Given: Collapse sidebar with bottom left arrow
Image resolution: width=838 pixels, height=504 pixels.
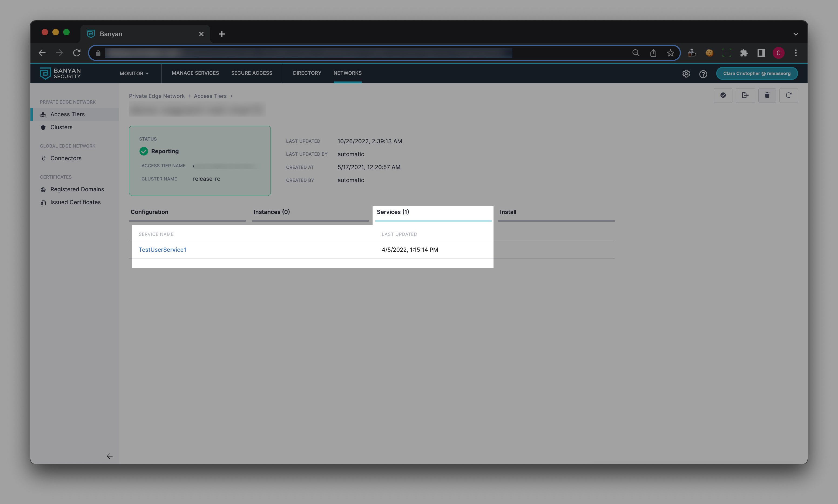Looking at the screenshot, I should (109, 456).
